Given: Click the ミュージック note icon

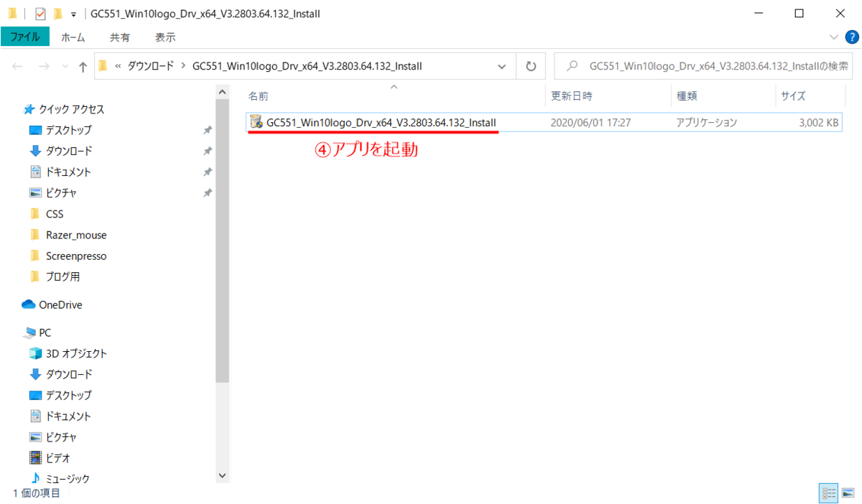Looking at the screenshot, I should (x=35, y=478).
